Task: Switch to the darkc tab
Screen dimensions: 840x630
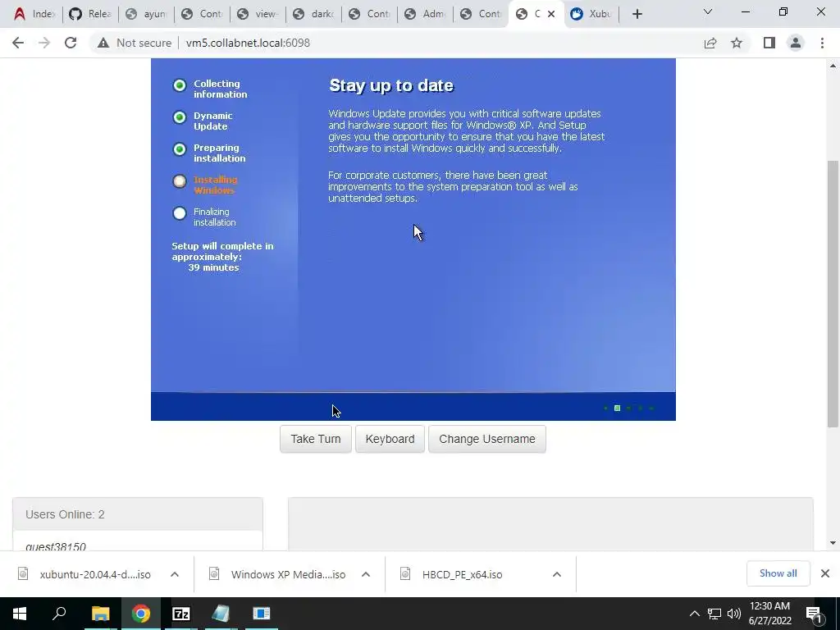Action: click(313, 14)
